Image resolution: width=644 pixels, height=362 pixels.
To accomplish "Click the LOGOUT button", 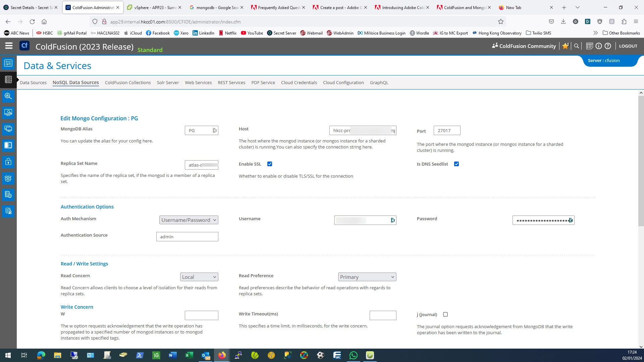I will (x=628, y=46).
